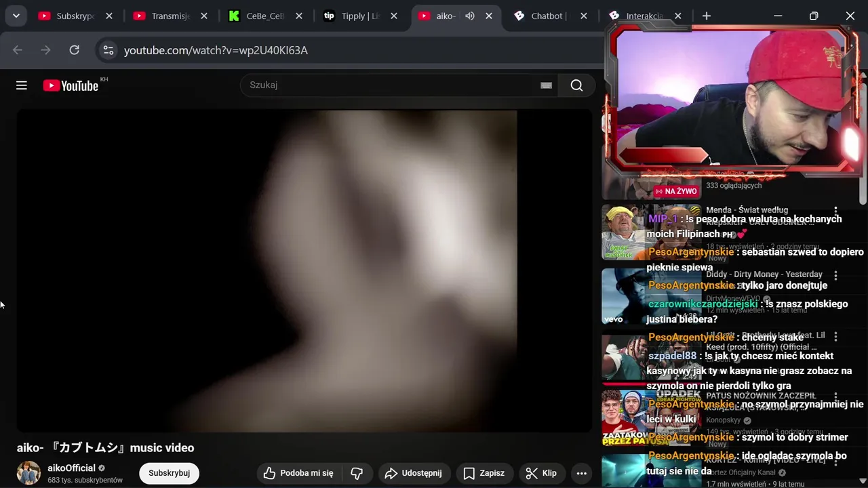
Task: Open the aikoOfficial channel name link
Action: [71, 468]
